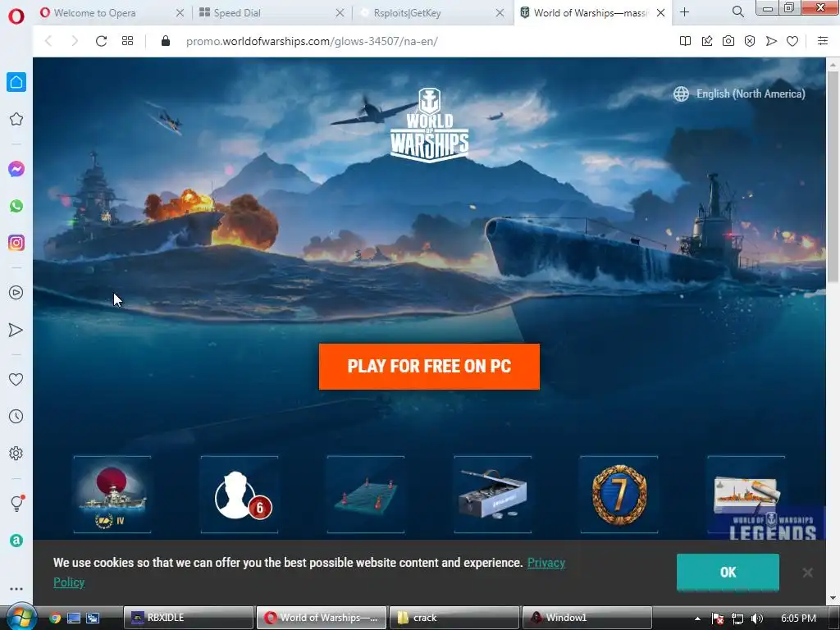Close the Rsploits|GetKey tab
The height and width of the screenshot is (630, 840).
[x=500, y=12]
